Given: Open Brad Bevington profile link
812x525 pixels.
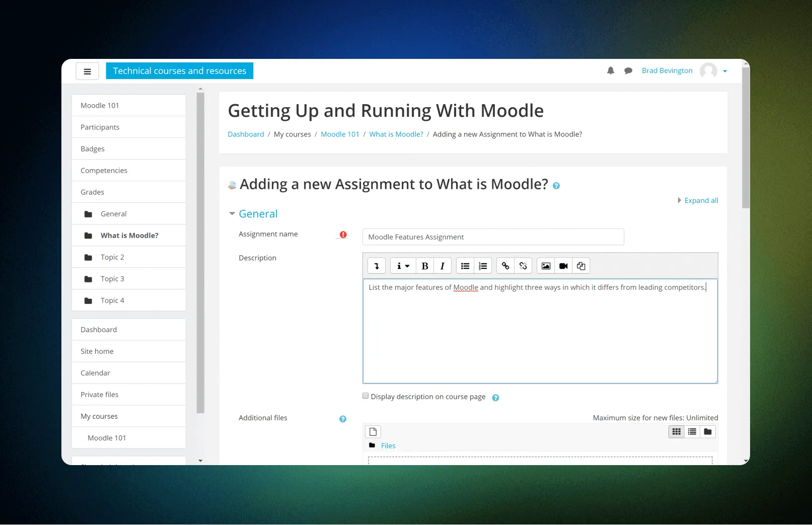Looking at the screenshot, I should [667, 70].
